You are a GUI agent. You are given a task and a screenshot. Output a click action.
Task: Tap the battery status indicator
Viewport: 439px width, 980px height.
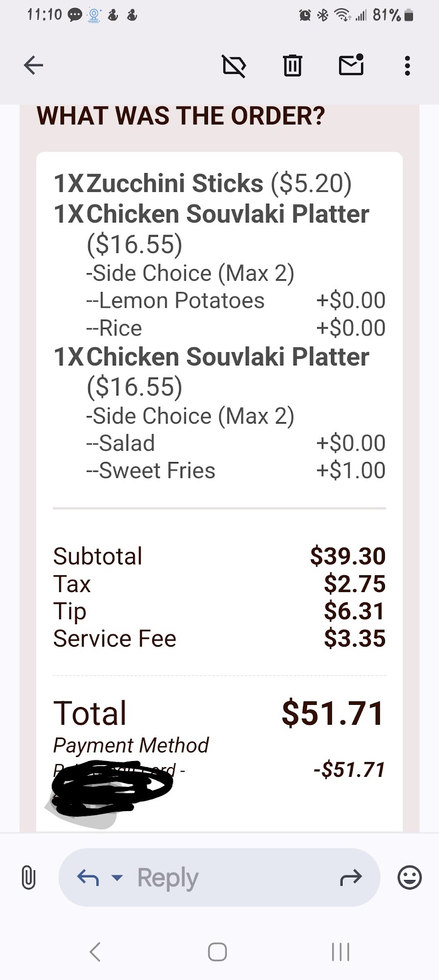click(x=408, y=16)
